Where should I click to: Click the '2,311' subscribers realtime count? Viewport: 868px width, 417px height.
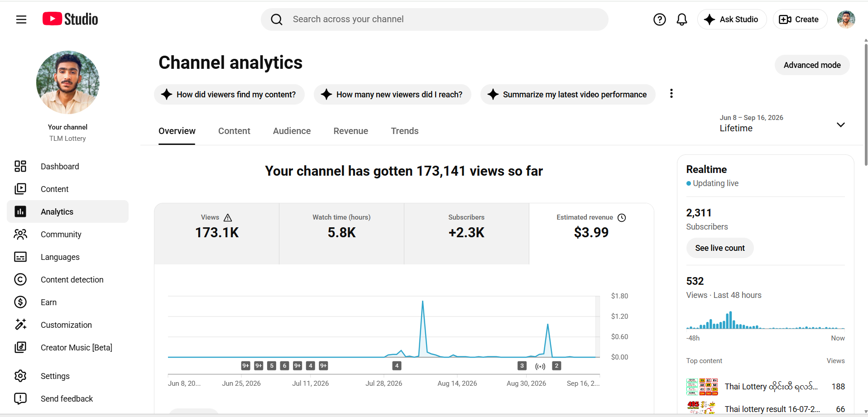(x=699, y=213)
